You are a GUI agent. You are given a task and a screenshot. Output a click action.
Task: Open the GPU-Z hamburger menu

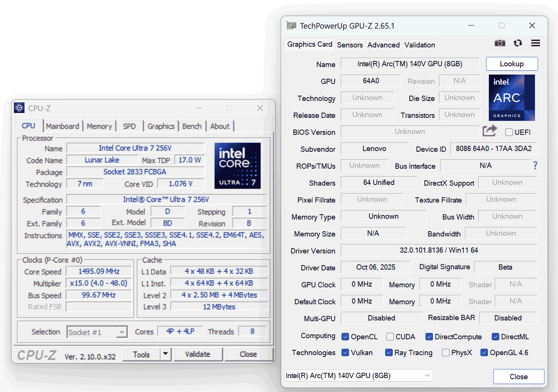pyautogui.click(x=535, y=43)
